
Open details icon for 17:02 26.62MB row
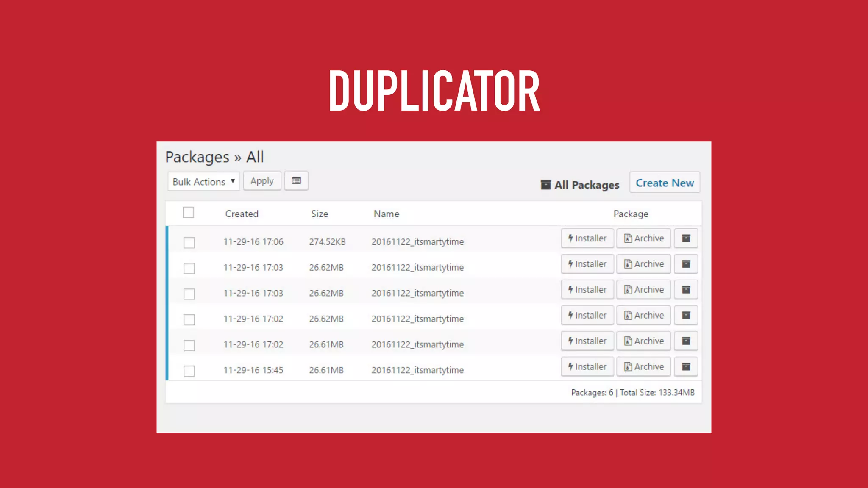click(x=686, y=315)
